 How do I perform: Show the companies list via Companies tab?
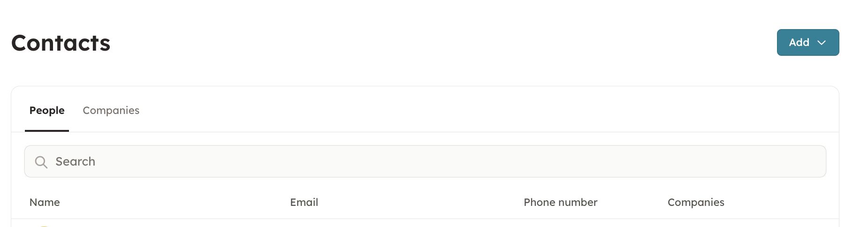tap(111, 111)
